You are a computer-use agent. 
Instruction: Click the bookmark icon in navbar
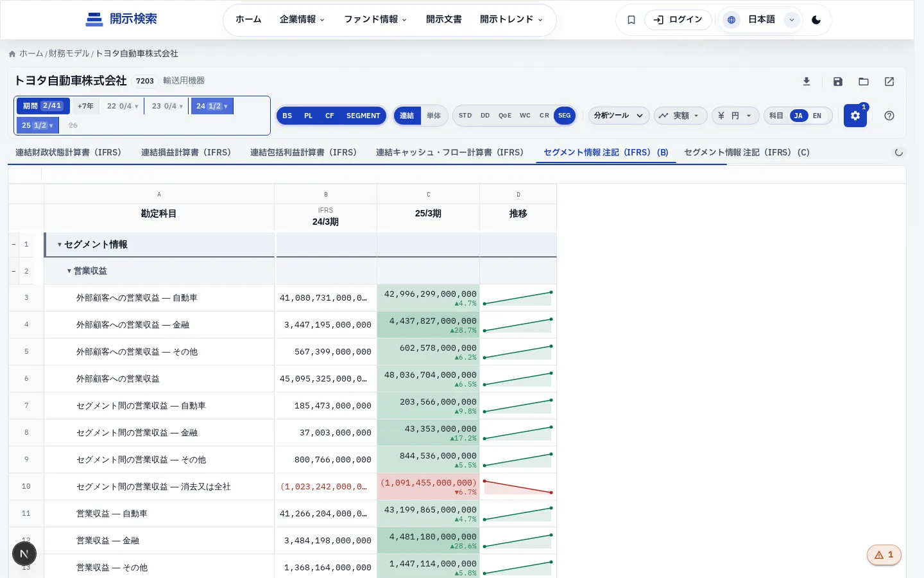(631, 20)
